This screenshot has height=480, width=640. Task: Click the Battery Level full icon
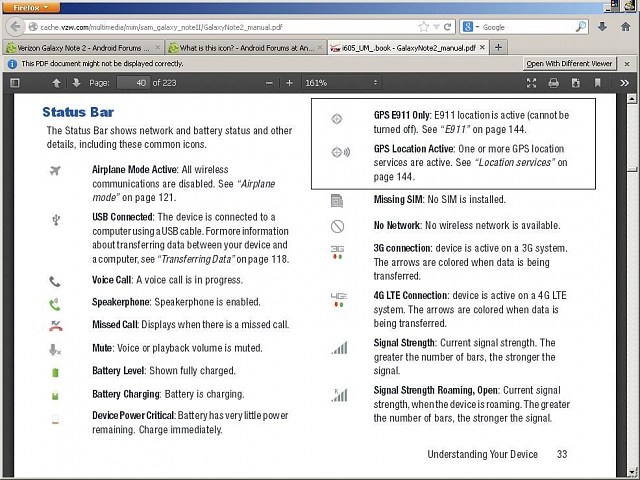click(56, 372)
